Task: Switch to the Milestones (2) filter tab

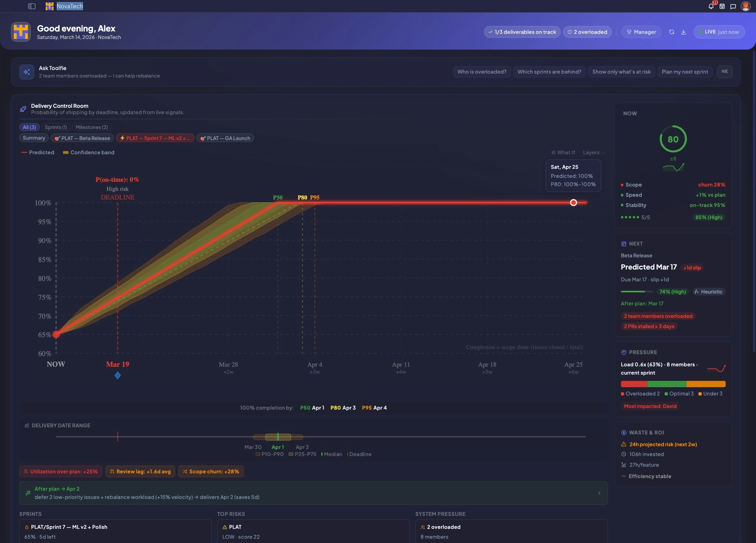Action: [x=91, y=127]
